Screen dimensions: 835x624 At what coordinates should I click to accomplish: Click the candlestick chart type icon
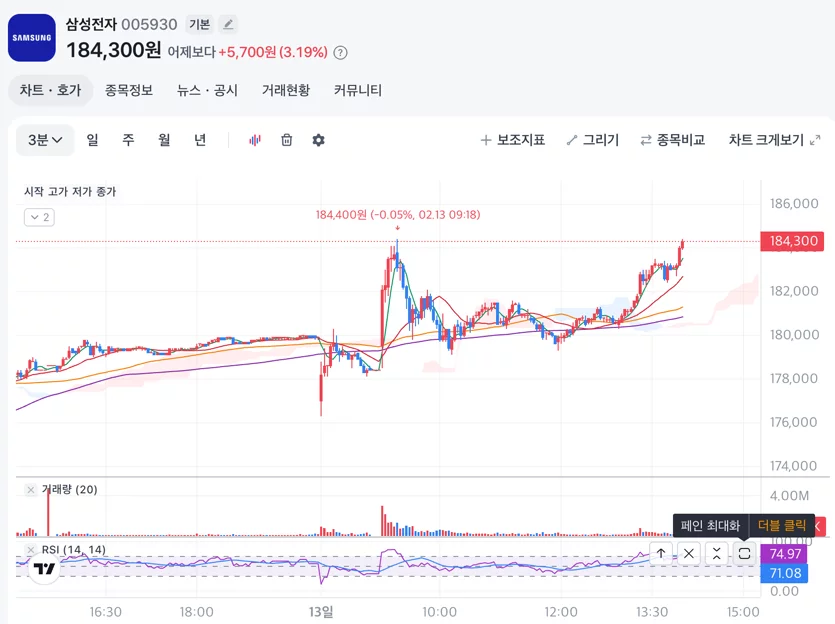pyautogui.click(x=255, y=140)
